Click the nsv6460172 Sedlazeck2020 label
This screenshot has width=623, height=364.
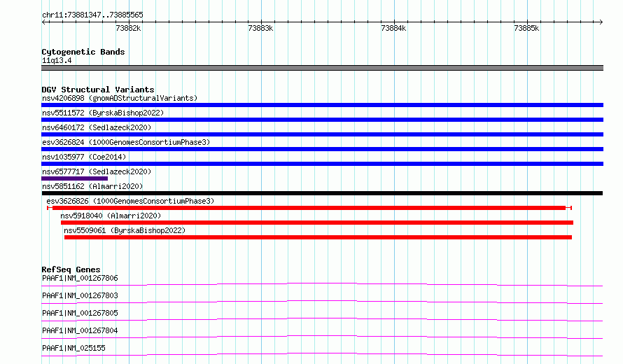tap(97, 127)
